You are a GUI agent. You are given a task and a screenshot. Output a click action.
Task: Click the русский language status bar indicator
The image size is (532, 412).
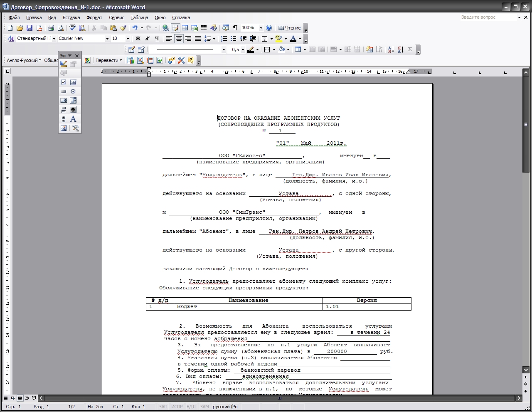225,407
